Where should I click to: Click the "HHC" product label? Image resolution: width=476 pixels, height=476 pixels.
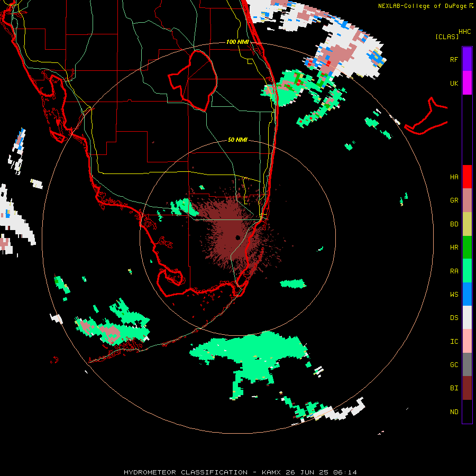click(x=465, y=32)
